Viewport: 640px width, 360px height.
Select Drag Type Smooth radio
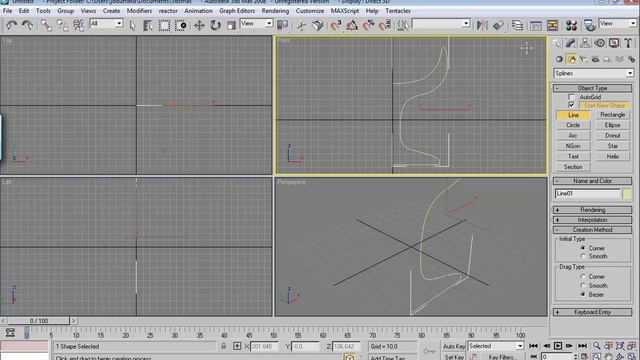pyautogui.click(x=583, y=286)
